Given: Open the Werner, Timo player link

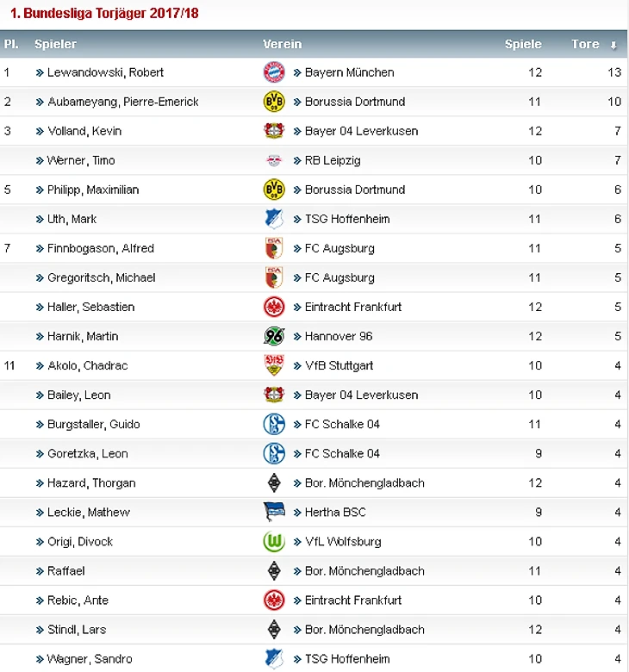Looking at the screenshot, I should tap(81, 161).
